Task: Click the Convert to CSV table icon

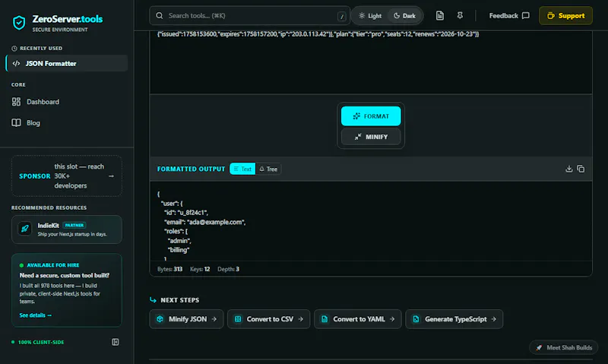Action: click(x=238, y=319)
